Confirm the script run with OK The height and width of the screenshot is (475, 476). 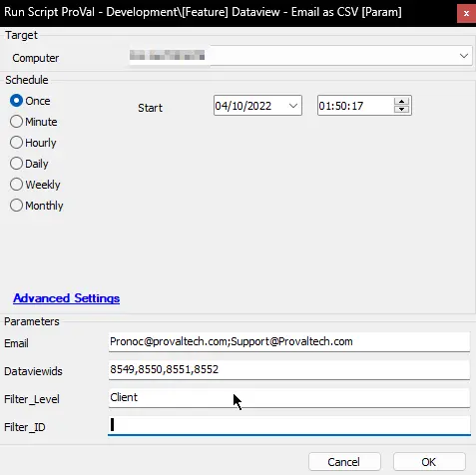click(429, 462)
